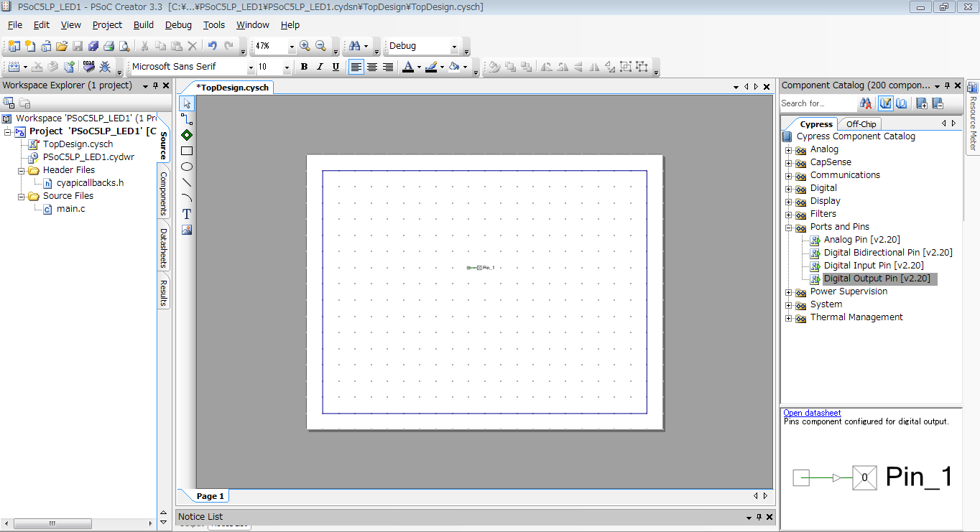Toggle Underline formatting
980x532 pixels.
click(x=336, y=67)
